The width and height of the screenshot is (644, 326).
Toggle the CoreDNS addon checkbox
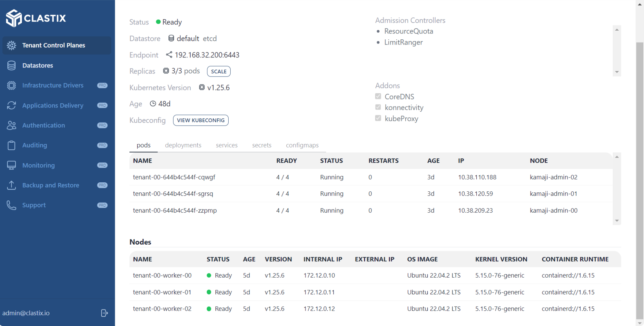[378, 97]
